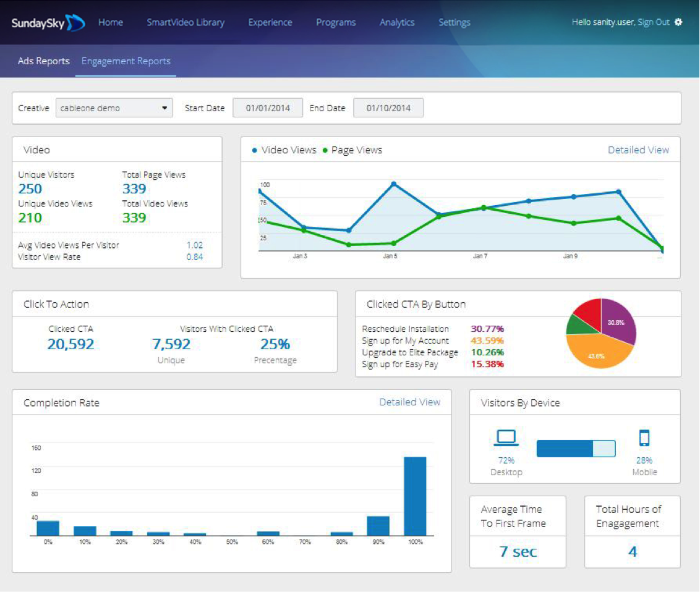Click the 7 sec average time value
700x592 pixels.
coord(518,551)
